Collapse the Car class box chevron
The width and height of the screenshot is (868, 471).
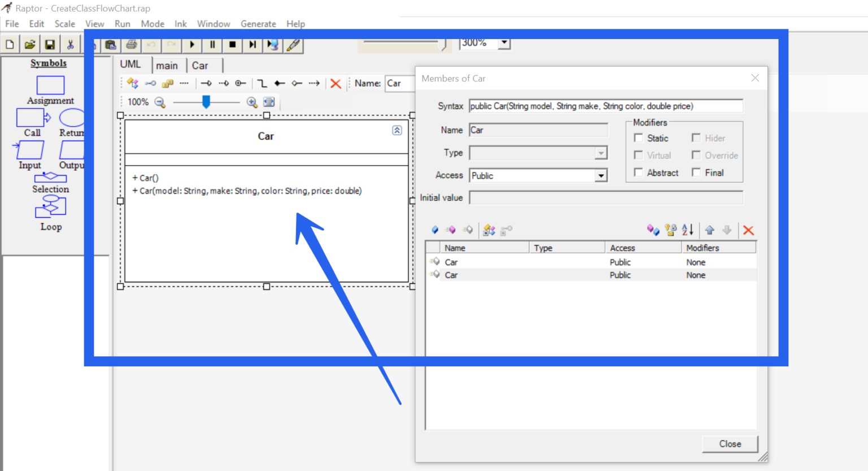(397, 131)
